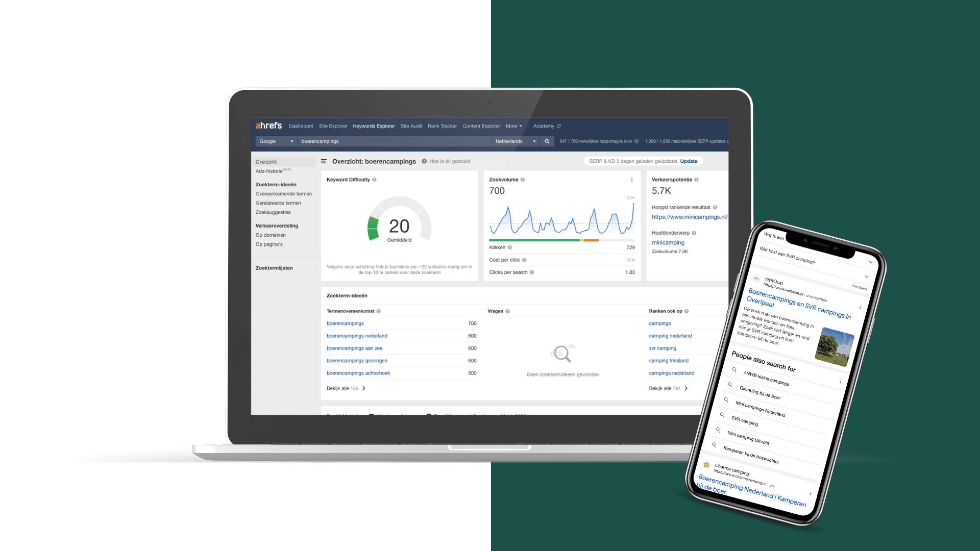Click the search magnifier icon
This screenshot has width=980, height=551.
point(547,141)
